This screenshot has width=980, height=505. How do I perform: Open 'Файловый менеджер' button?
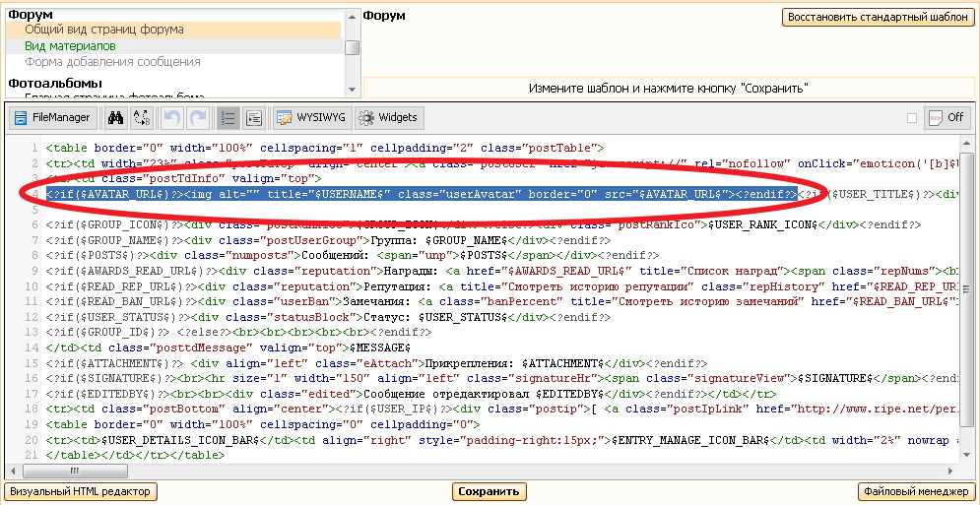coord(916,491)
